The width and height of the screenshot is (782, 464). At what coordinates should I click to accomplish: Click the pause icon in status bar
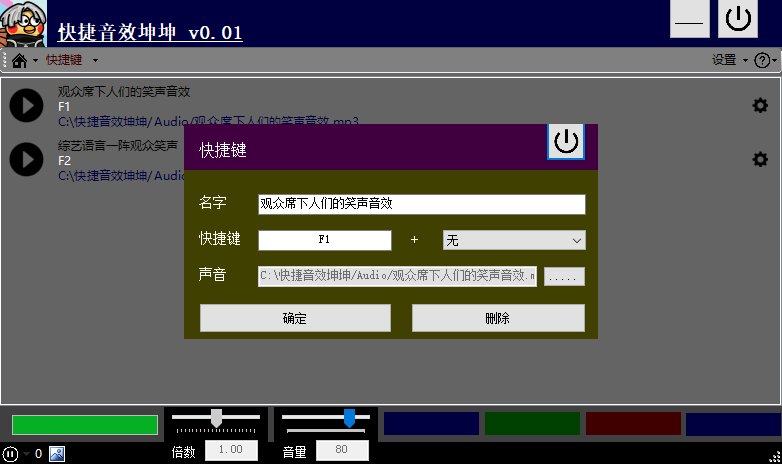(x=10, y=454)
